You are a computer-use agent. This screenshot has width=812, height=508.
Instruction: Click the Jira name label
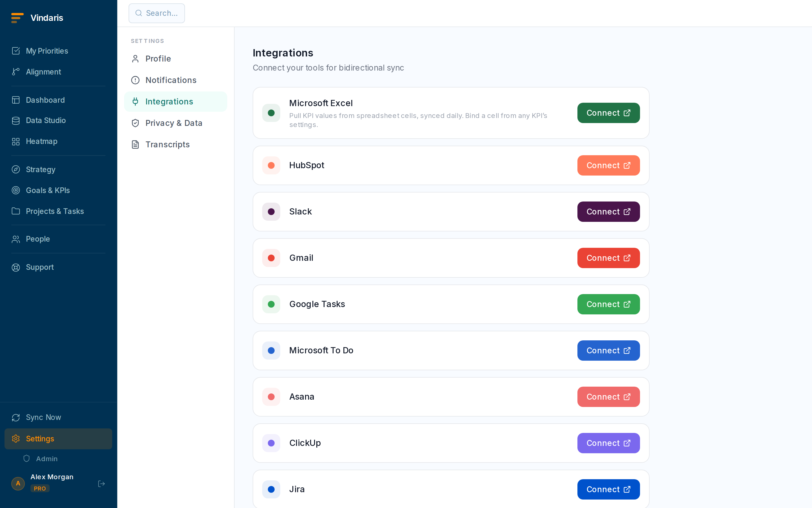[x=297, y=490]
